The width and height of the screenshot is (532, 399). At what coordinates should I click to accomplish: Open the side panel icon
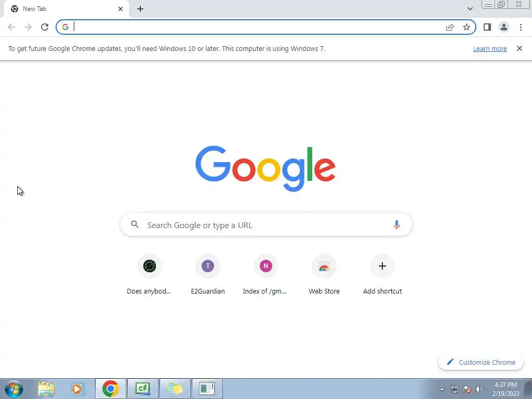(x=487, y=27)
